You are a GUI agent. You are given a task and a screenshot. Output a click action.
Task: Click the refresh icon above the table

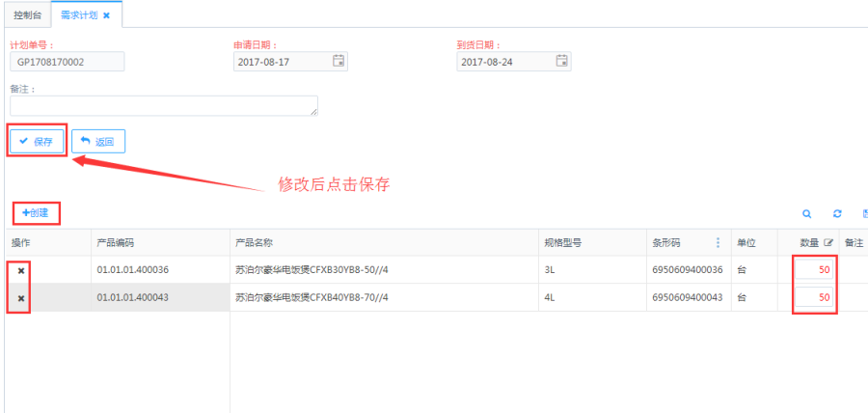pyautogui.click(x=837, y=213)
